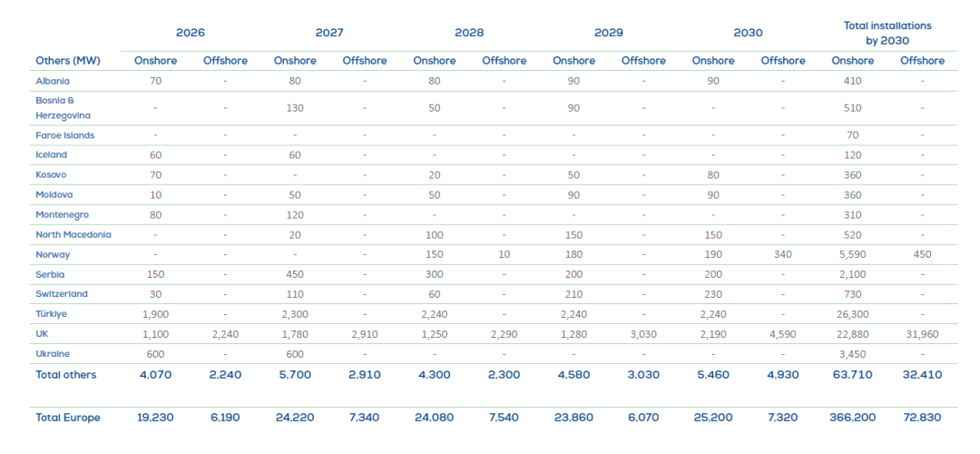
Task: Click the 2026 year column header
Action: point(191,33)
